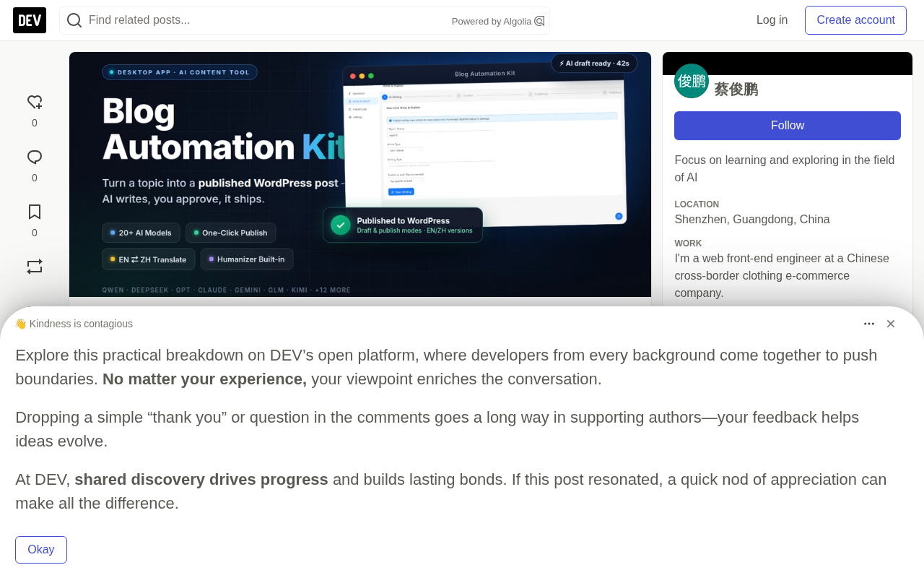Screen dimensions: 924x578
Task: Click the Okay button
Action: point(41,550)
